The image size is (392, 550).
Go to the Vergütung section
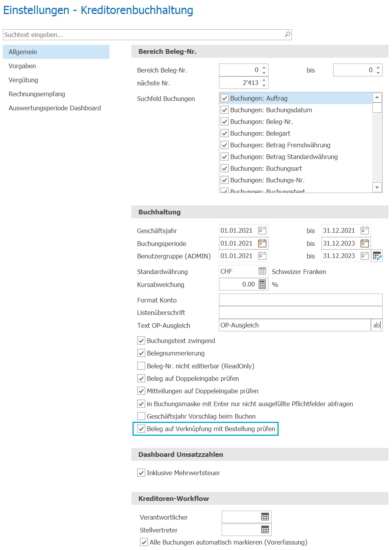[x=56, y=80]
